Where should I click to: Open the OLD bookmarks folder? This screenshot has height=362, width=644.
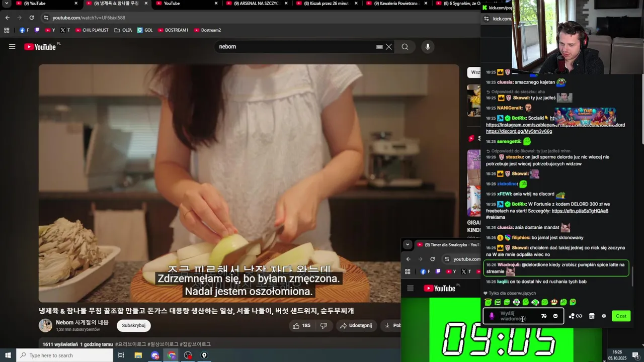[x=123, y=30]
